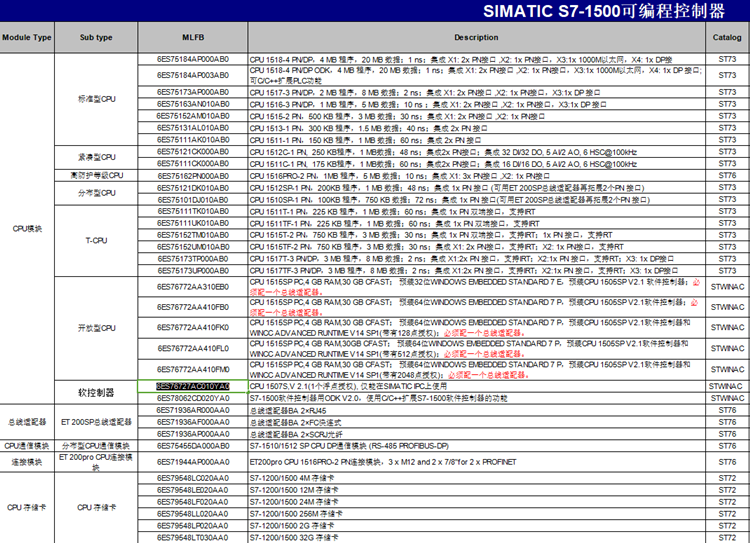Click the 开放型CPU sub type cell
The height and width of the screenshot is (543, 750).
pos(96,328)
